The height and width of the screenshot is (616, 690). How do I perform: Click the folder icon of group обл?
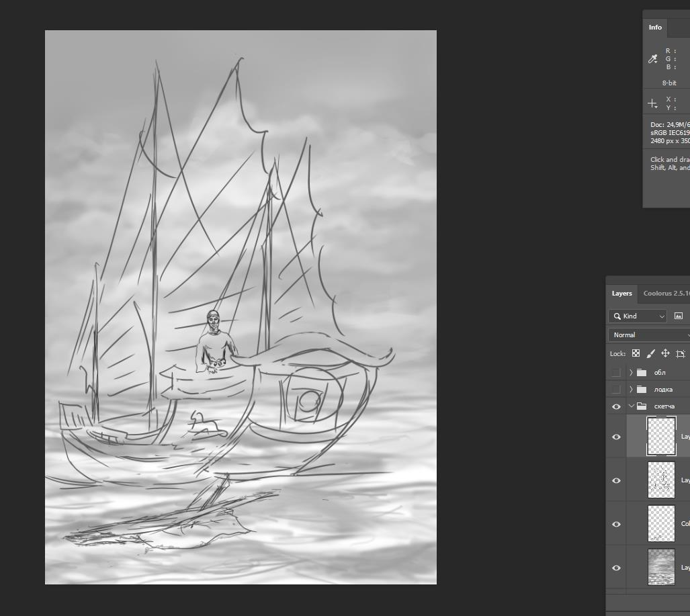point(642,373)
